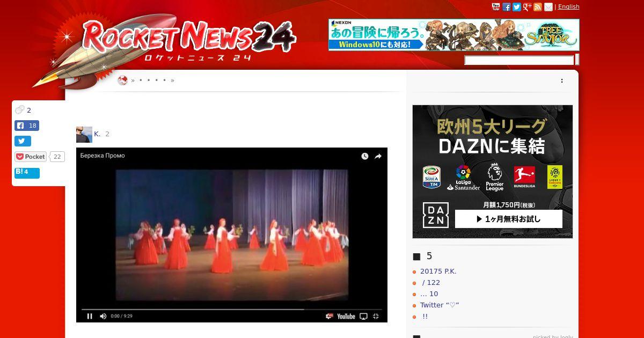Exit full screen mode icon in player
Viewport: 644px width, 338px height.
[376, 316]
